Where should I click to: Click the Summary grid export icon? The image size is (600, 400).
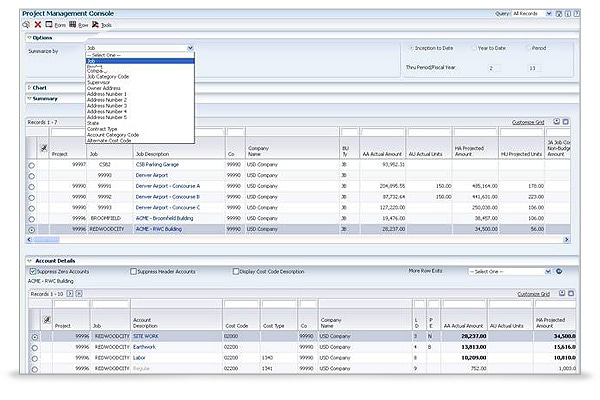point(557,120)
